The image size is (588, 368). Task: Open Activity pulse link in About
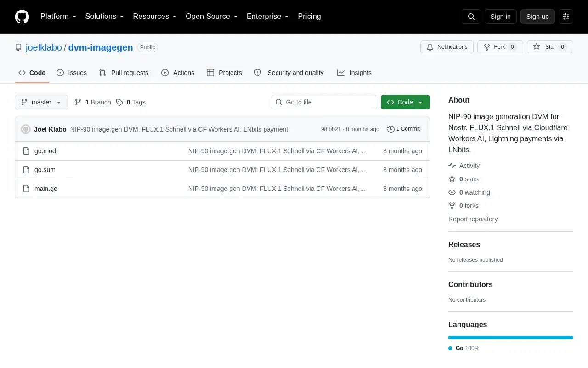point(464,166)
